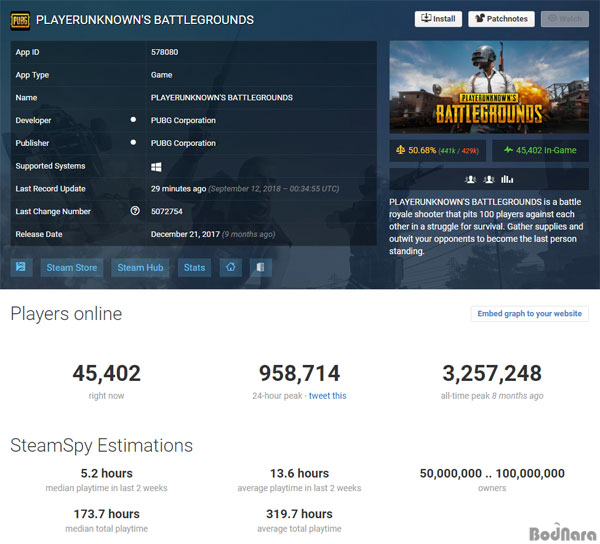Click the Install button
Image resolution: width=600 pixels, height=544 pixels.
[x=438, y=19]
